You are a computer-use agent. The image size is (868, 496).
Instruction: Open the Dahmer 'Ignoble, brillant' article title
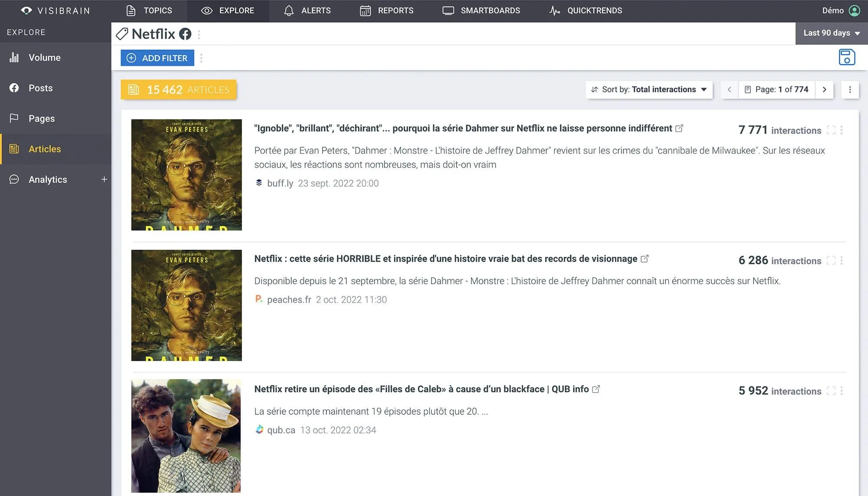(463, 128)
